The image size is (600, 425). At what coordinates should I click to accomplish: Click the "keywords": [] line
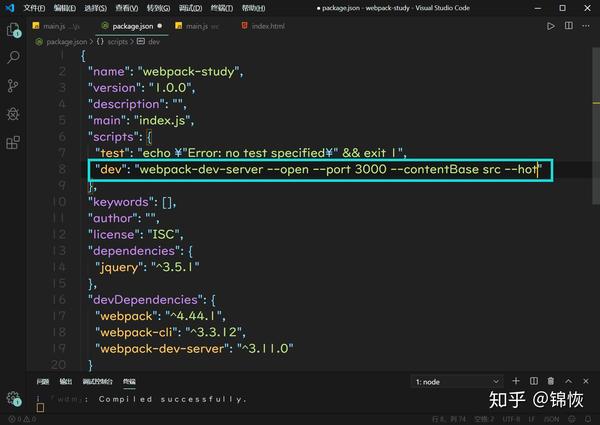(x=132, y=202)
